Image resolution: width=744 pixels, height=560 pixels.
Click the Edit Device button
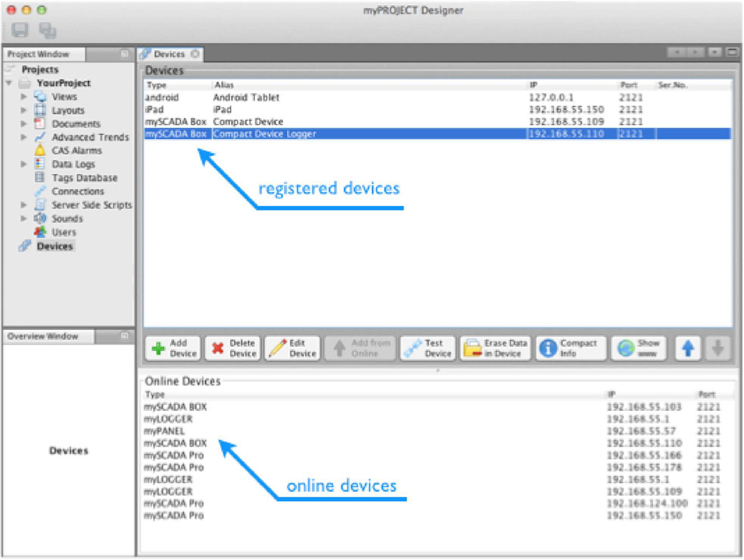coord(293,348)
